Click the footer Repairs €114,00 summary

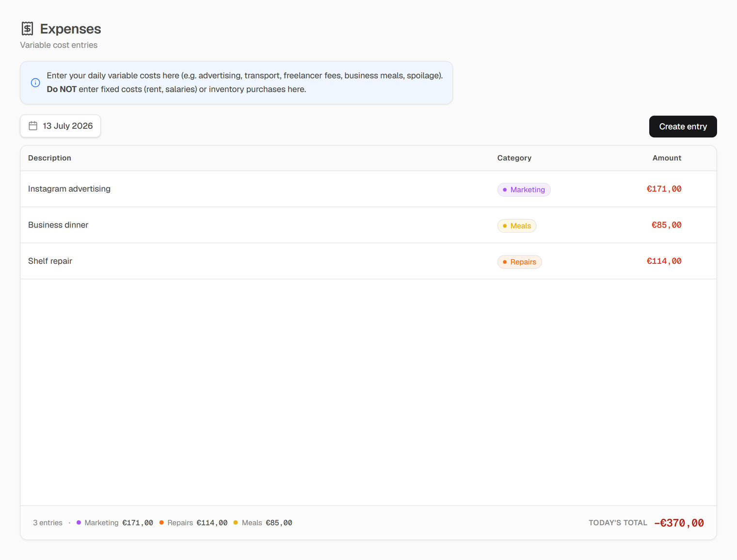click(193, 523)
